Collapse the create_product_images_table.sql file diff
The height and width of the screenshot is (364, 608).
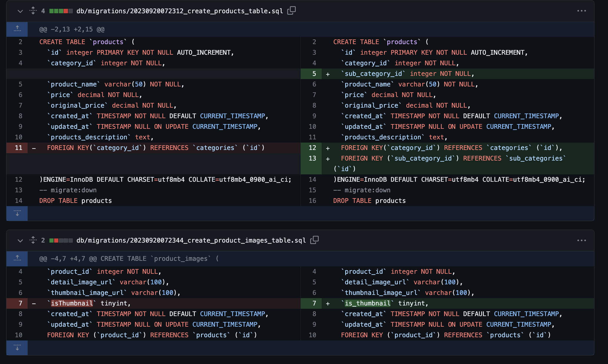(x=20, y=241)
